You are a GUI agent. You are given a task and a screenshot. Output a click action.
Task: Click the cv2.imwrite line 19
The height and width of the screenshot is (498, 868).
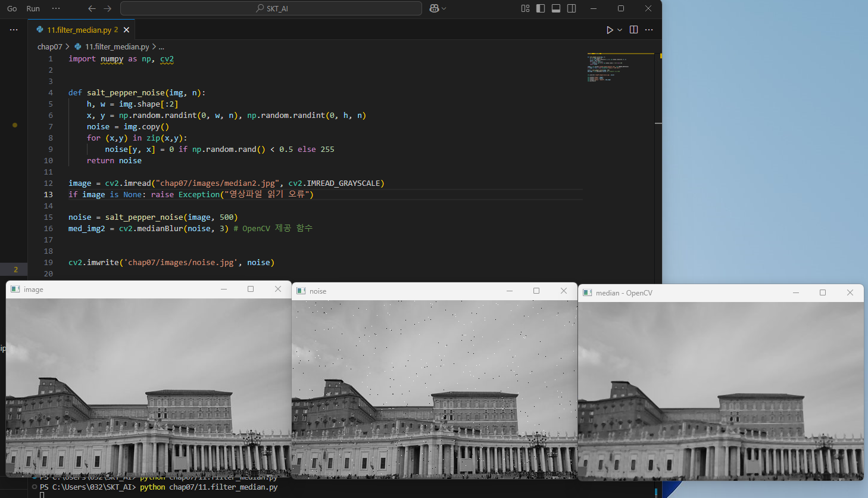pyautogui.click(x=171, y=262)
